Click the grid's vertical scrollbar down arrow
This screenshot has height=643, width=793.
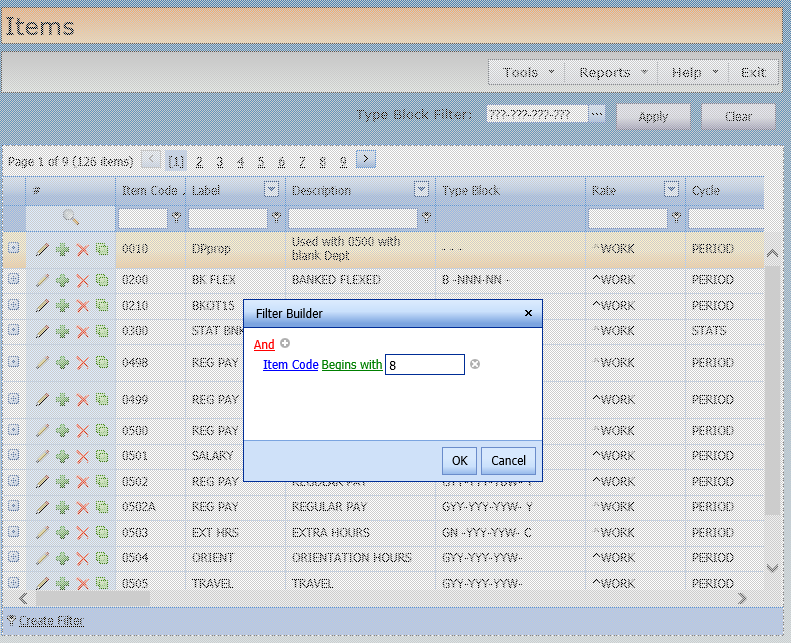[x=771, y=567]
